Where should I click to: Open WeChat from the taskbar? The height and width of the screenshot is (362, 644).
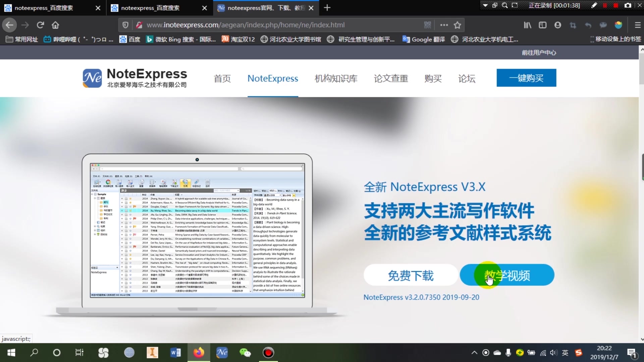click(245, 353)
